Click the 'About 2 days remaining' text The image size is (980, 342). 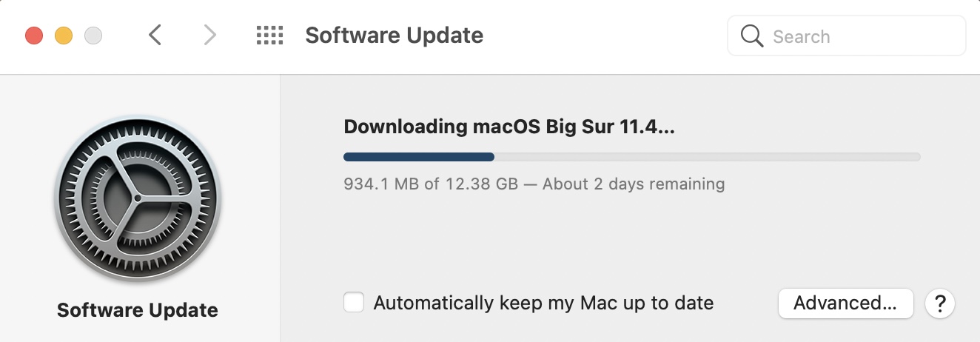click(634, 184)
